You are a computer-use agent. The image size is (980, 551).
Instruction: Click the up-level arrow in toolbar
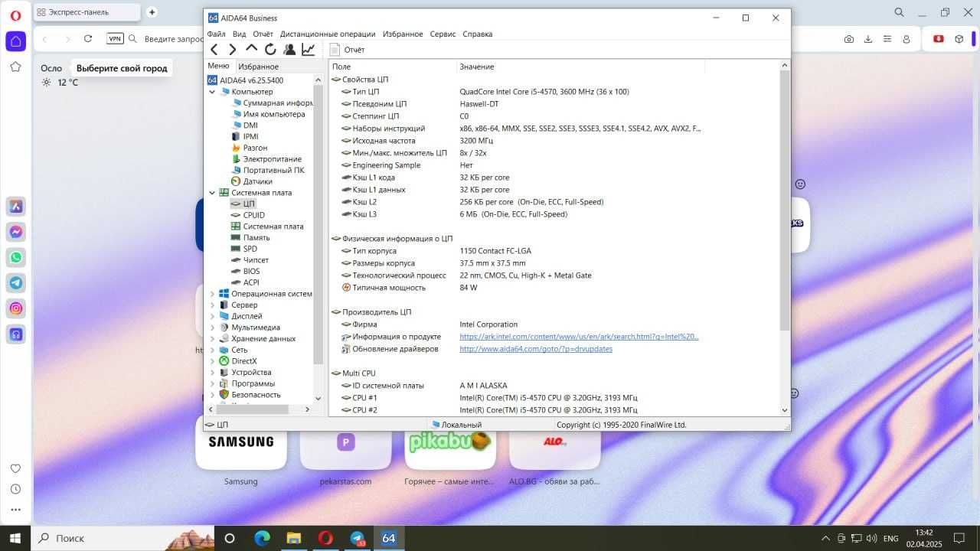point(251,49)
